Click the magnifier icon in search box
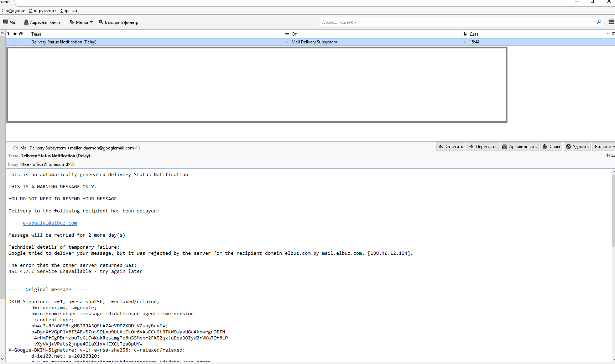This screenshot has height=364, width=615. pos(599,22)
